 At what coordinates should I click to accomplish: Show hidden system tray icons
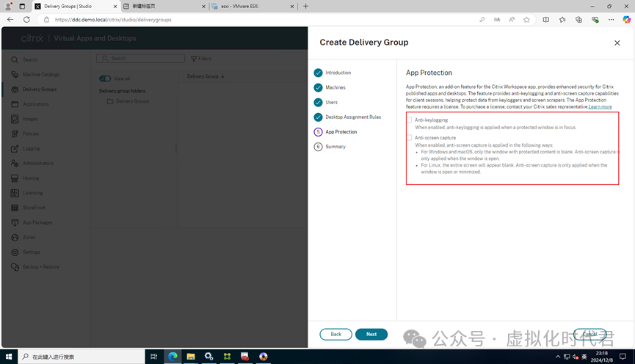(x=558, y=357)
